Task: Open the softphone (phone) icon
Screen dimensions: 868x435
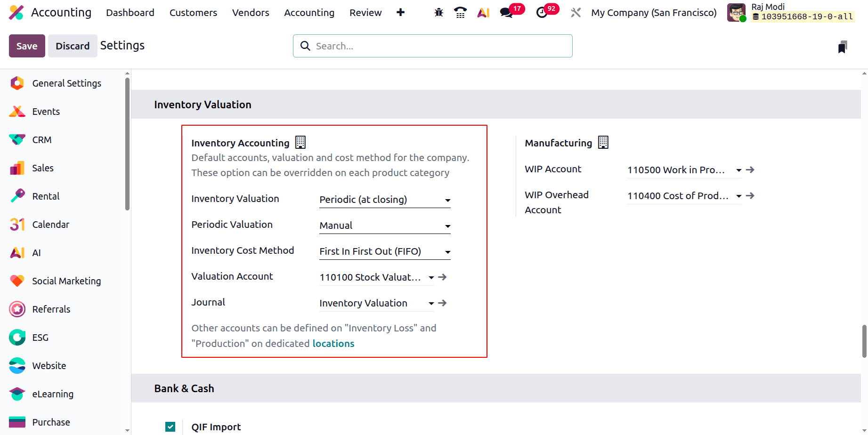Action: click(x=460, y=13)
